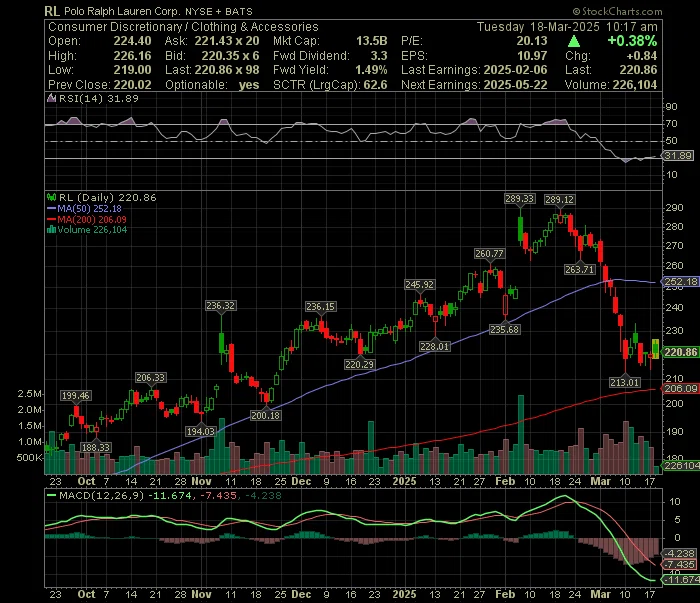Click the 199.46 high annotation
The height and width of the screenshot is (603, 700).
click(75, 395)
